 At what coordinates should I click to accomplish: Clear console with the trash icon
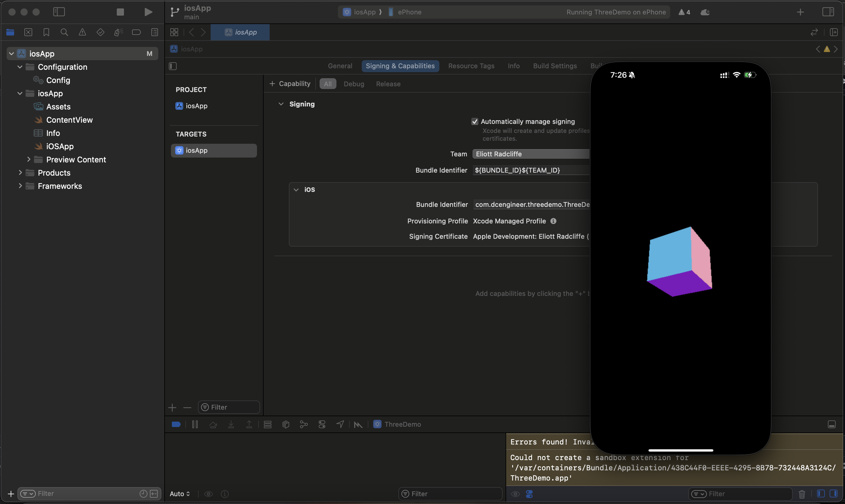click(802, 494)
